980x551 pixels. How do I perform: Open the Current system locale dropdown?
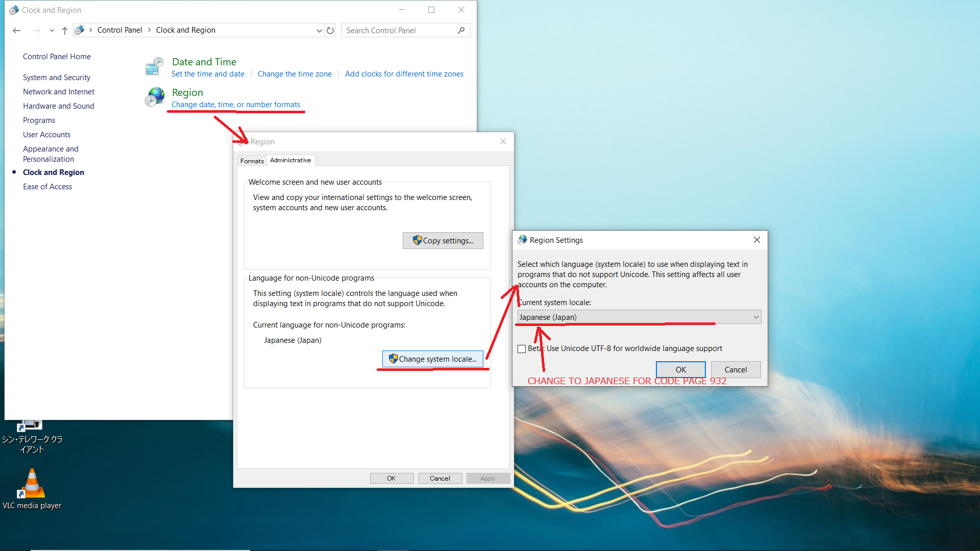[756, 317]
